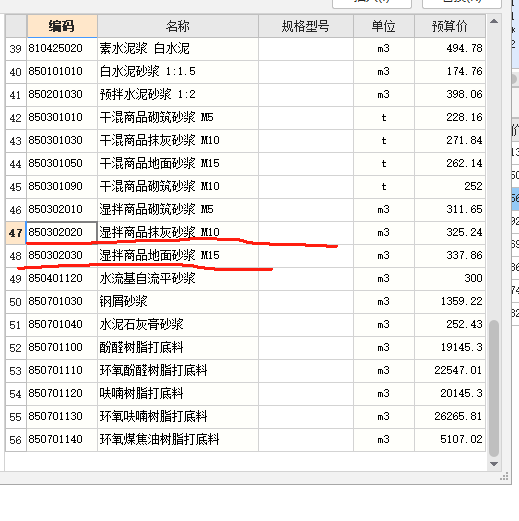Click price cell 5107.02
The height and width of the screenshot is (521, 519).
450,440
